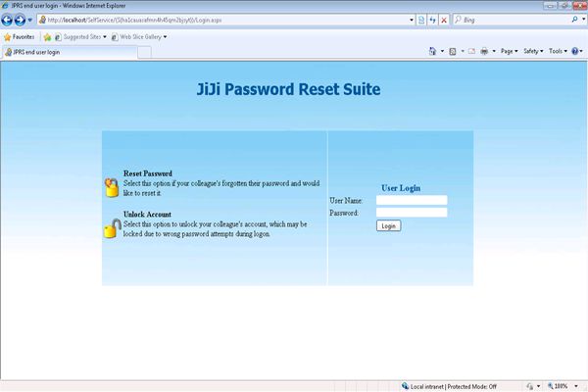The image size is (588, 392).
Task: Click the Add to Favorites Bar icon
Action: (x=47, y=37)
